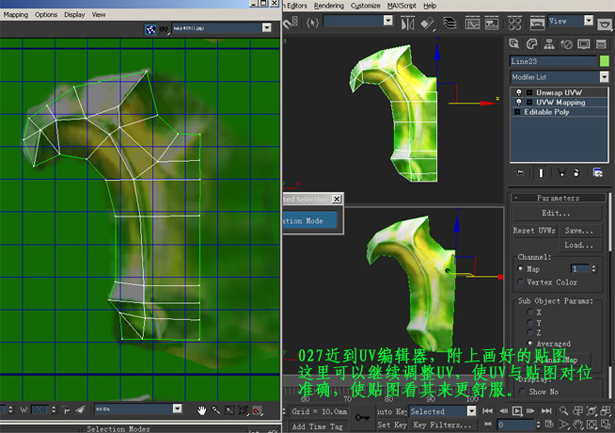Toggle the Unwrap UVW lightbulb icon

(518, 91)
